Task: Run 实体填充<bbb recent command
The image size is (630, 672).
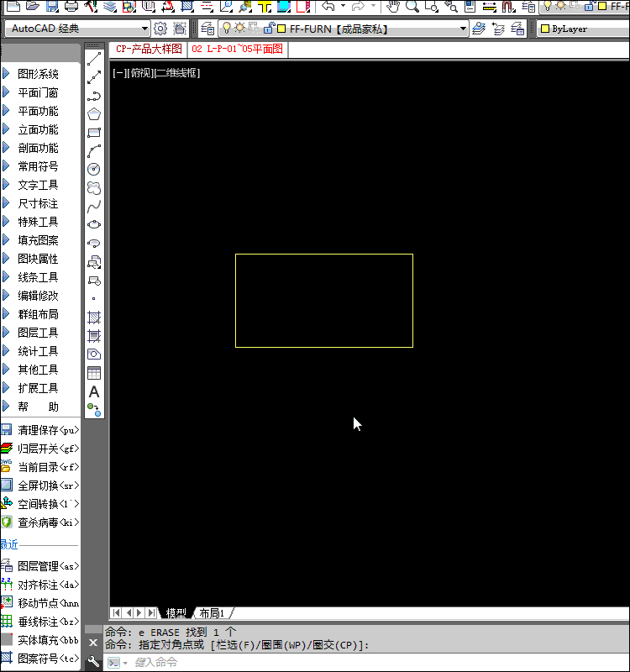Action: pyautogui.click(x=40, y=640)
